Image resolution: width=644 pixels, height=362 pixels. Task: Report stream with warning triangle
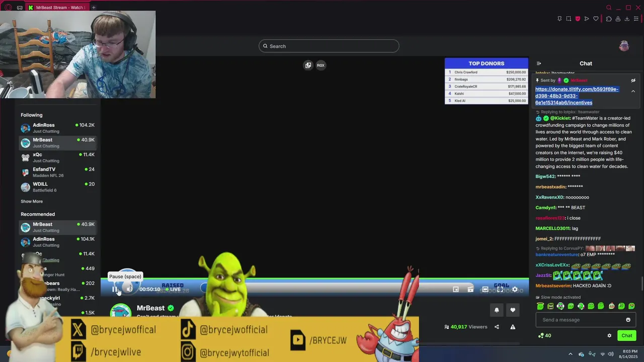pyautogui.click(x=513, y=327)
